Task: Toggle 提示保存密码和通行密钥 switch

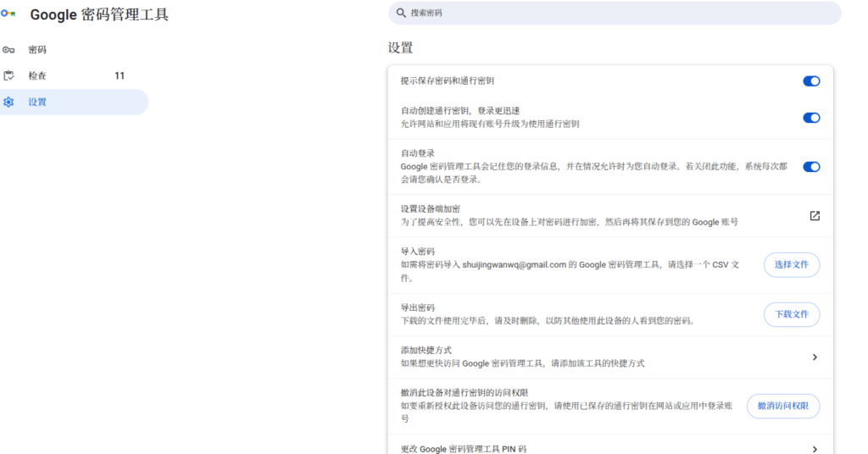Action: [x=811, y=81]
